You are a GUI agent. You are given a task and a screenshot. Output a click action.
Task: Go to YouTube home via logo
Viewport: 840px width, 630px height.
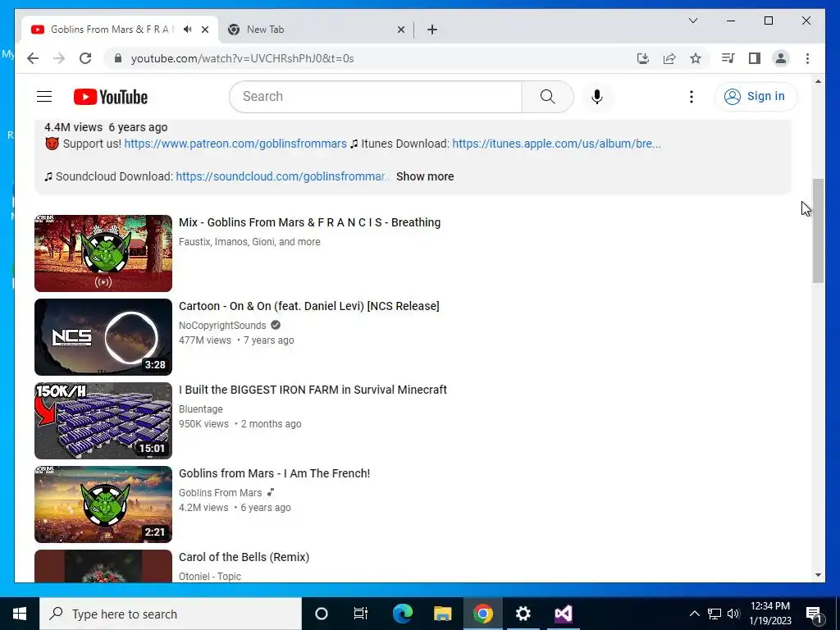(111, 97)
